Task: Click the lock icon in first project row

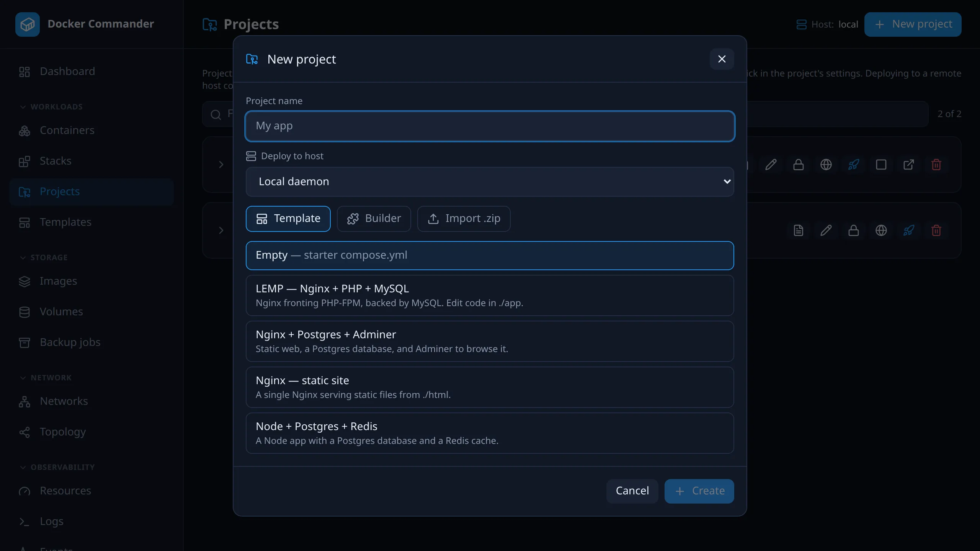Action: pyautogui.click(x=799, y=165)
